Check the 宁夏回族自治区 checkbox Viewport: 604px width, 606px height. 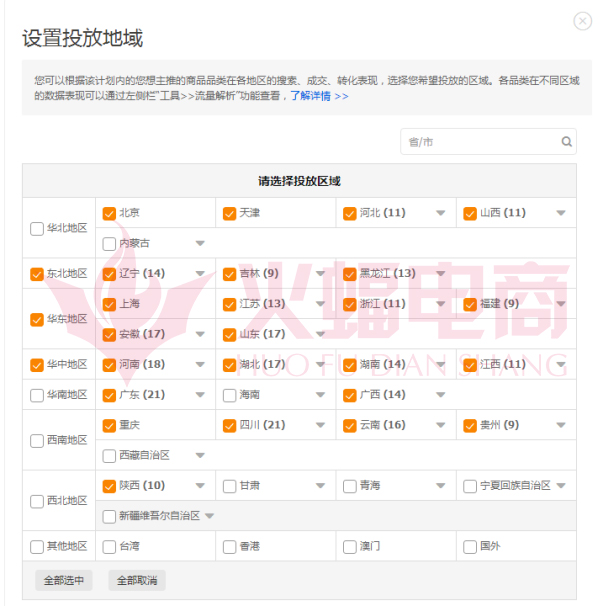tap(470, 486)
